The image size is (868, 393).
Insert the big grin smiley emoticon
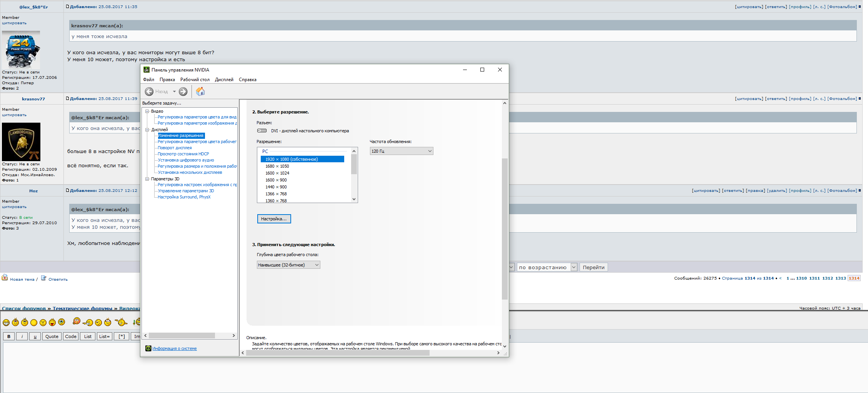6,322
